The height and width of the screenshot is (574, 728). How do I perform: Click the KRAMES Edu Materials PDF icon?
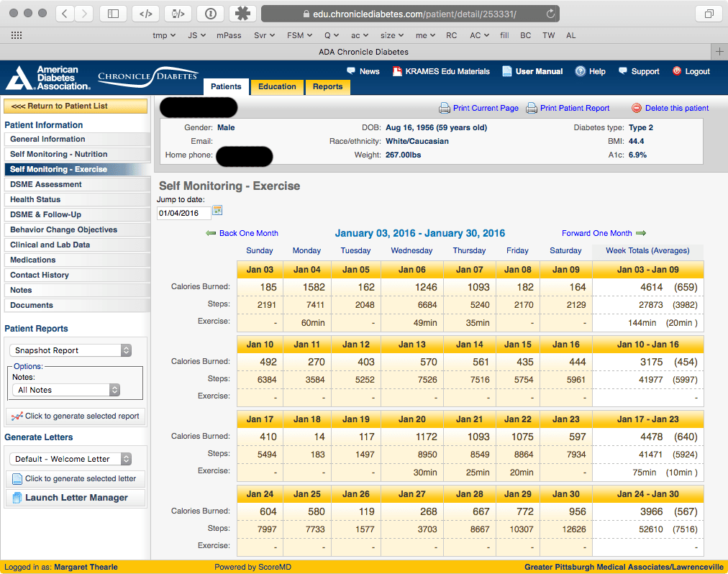397,71
